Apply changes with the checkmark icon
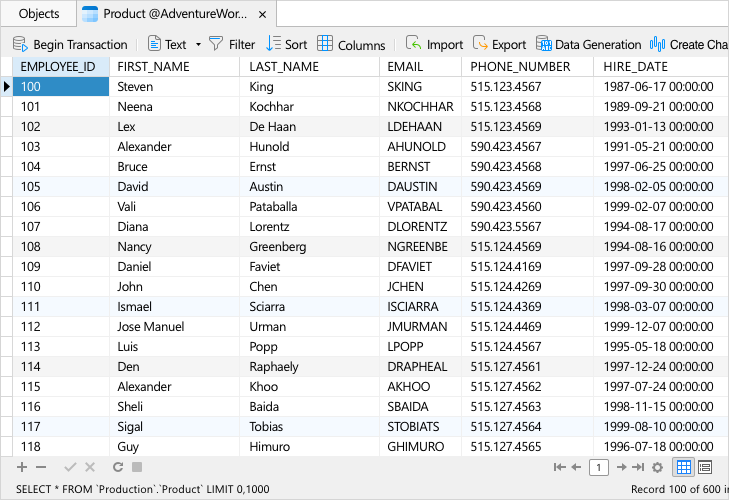 [x=70, y=467]
